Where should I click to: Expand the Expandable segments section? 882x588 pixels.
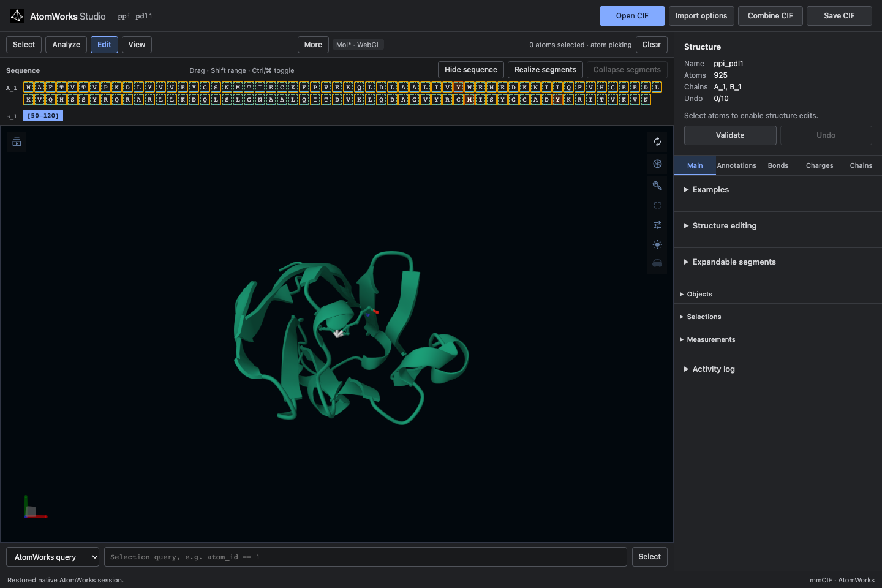tap(778, 262)
